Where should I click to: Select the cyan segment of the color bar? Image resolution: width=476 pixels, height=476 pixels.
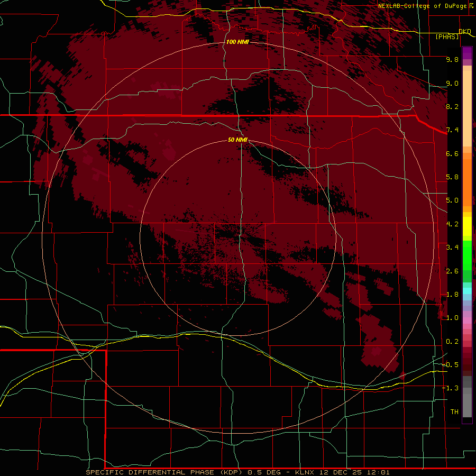point(467,291)
